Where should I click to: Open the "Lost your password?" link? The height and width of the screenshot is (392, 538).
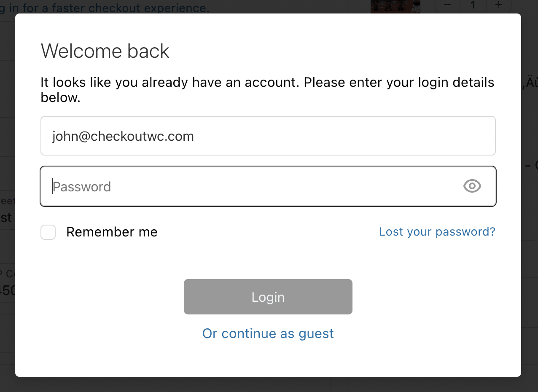coord(437,231)
